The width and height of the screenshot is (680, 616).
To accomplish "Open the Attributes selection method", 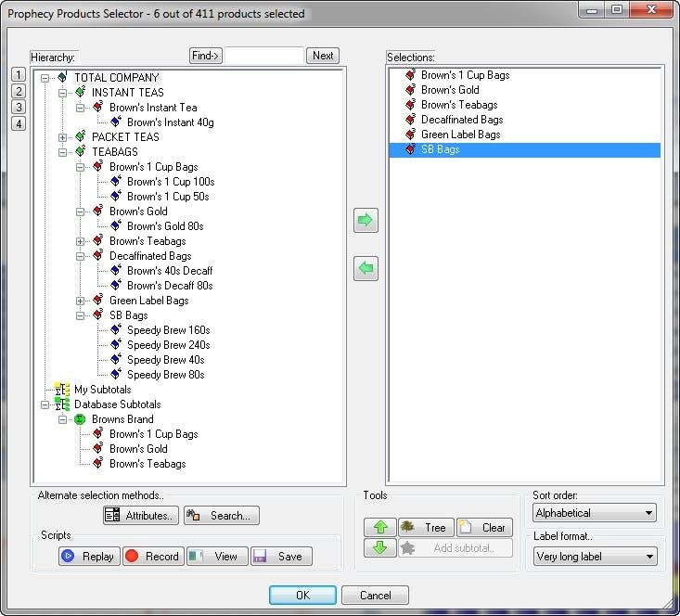I will 138,516.
